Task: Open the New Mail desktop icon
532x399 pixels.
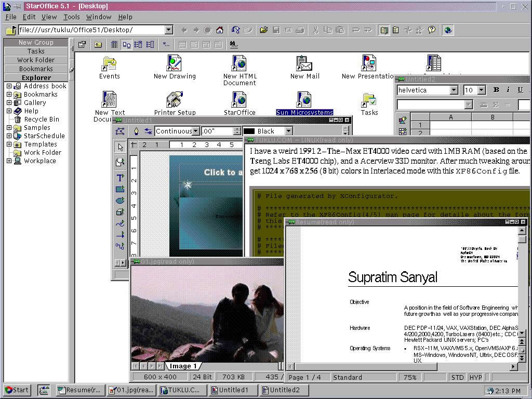Action: tap(304, 67)
